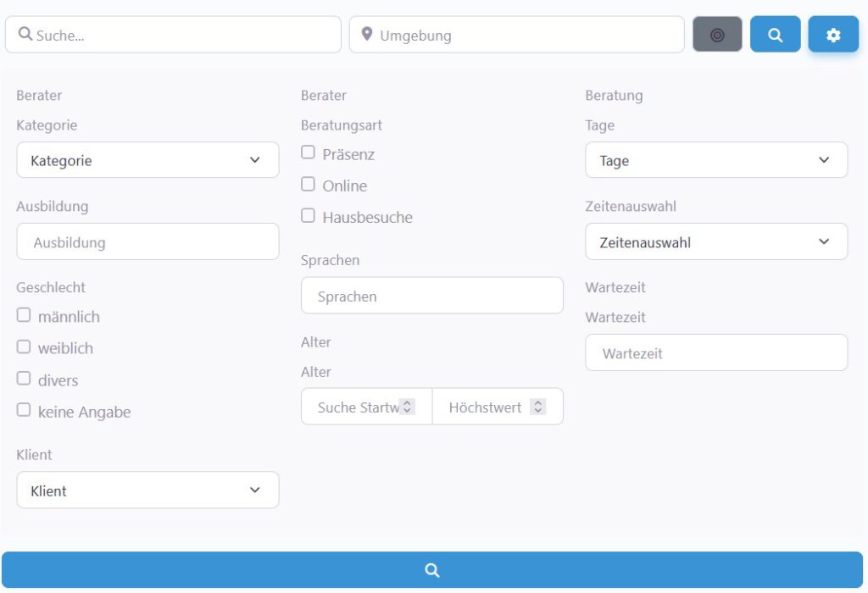Click the target location icon button
Screen dimensions: 868x593
tap(717, 35)
